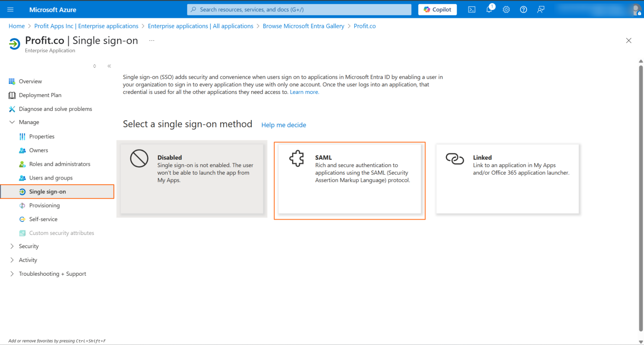Expand the Troubleshooting + Support section
The height and width of the screenshot is (345, 644).
tap(12, 274)
